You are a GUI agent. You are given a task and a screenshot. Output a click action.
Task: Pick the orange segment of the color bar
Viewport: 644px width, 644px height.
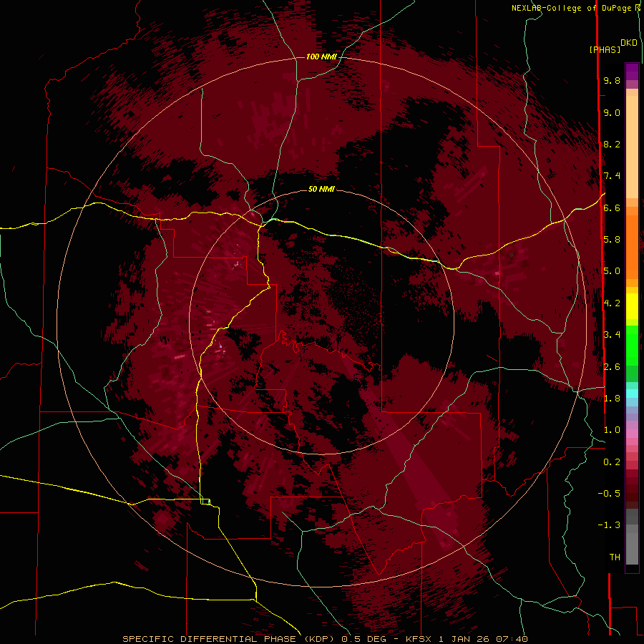pyautogui.click(x=632, y=248)
